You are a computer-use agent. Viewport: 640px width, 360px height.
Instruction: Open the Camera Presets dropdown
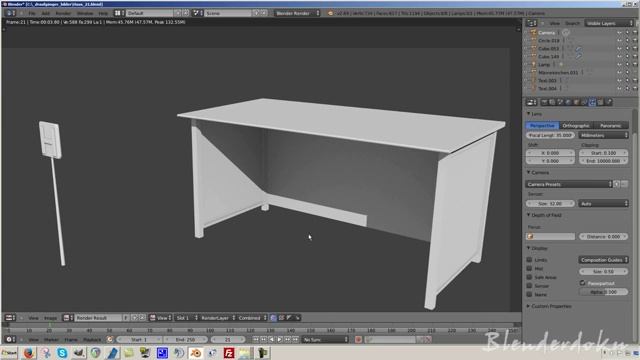coord(569,184)
